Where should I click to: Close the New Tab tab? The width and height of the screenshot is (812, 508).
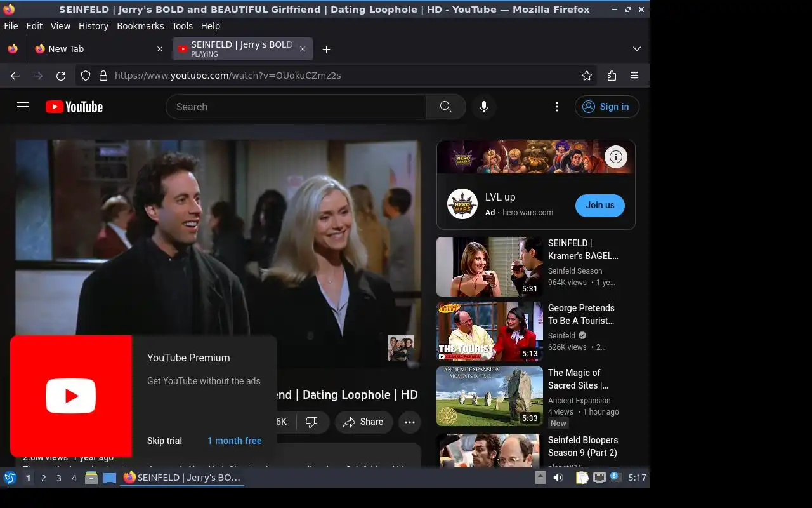click(x=160, y=49)
